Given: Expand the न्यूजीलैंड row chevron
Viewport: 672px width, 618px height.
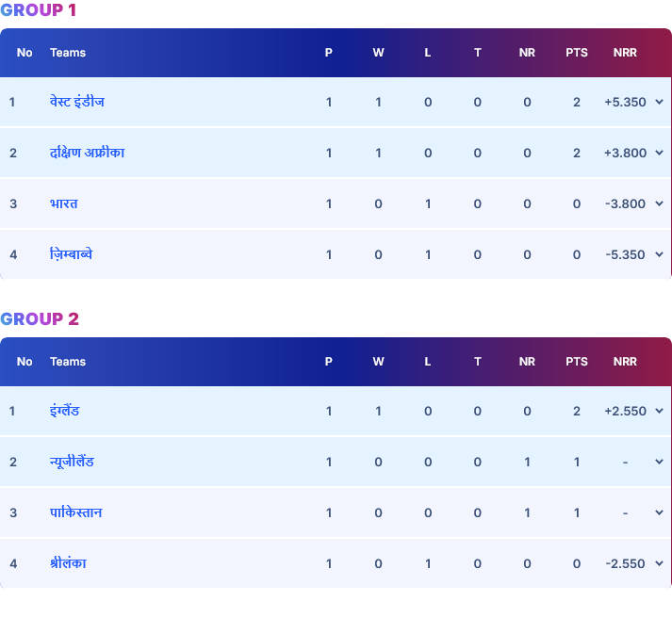Looking at the screenshot, I should click(x=659, y=462).
